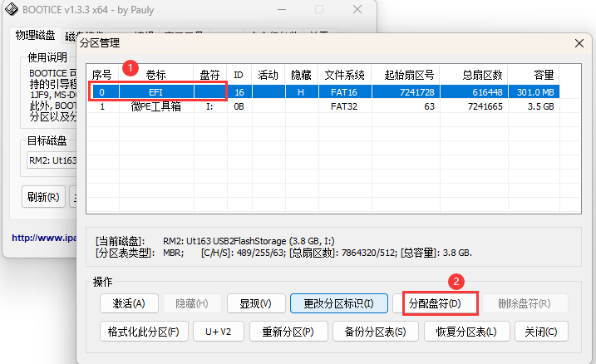Start repartitioning with 重新分区(P)
This screenshot has height=364, width=596.
pos(288,332)
